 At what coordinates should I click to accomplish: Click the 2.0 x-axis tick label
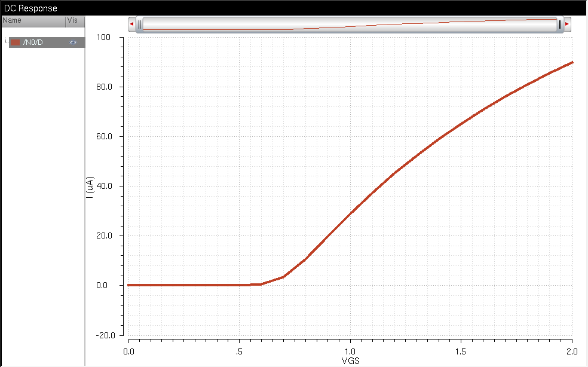572,351
